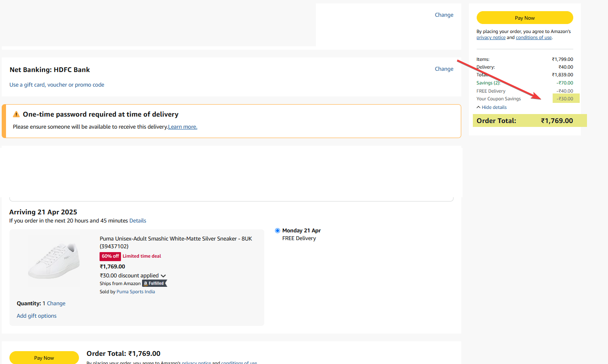Click the item price ₹1,769.00 under the deal badge

coord(112,267)
